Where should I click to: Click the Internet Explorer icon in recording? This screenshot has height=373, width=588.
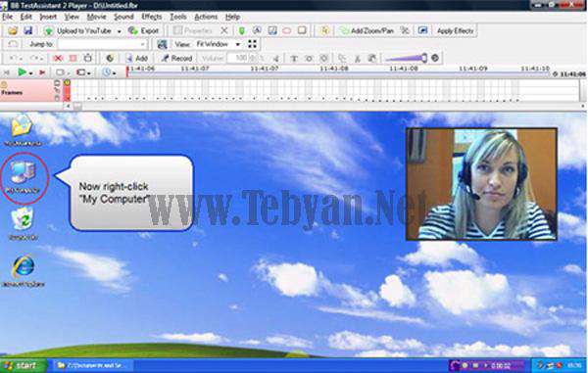coord(24,270)
